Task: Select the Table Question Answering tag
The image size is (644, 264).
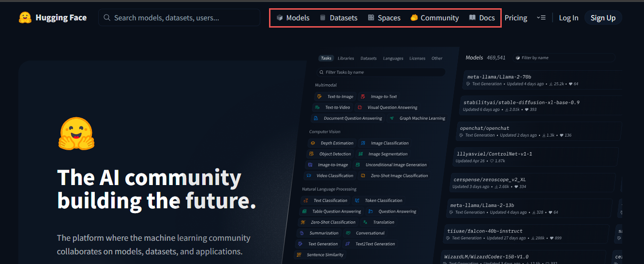Action: tap(331, 211)
